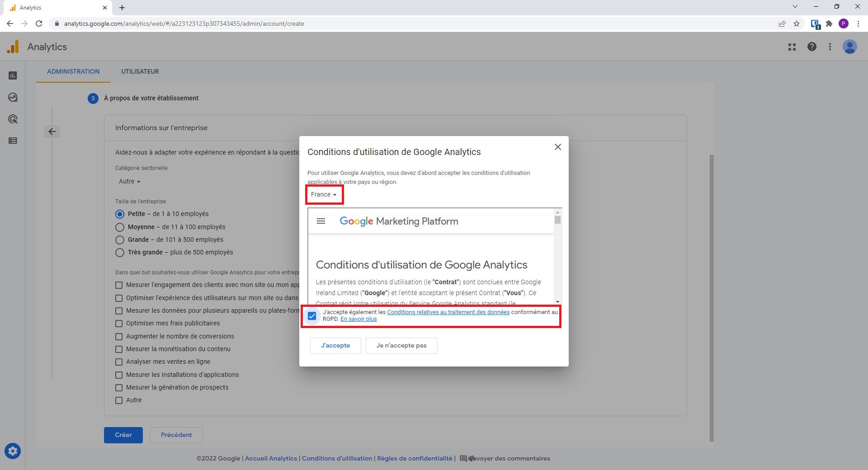Check Mesurer les données pour plusieurs appareils
Screen dimensions: 868x470
coord(119,311)
